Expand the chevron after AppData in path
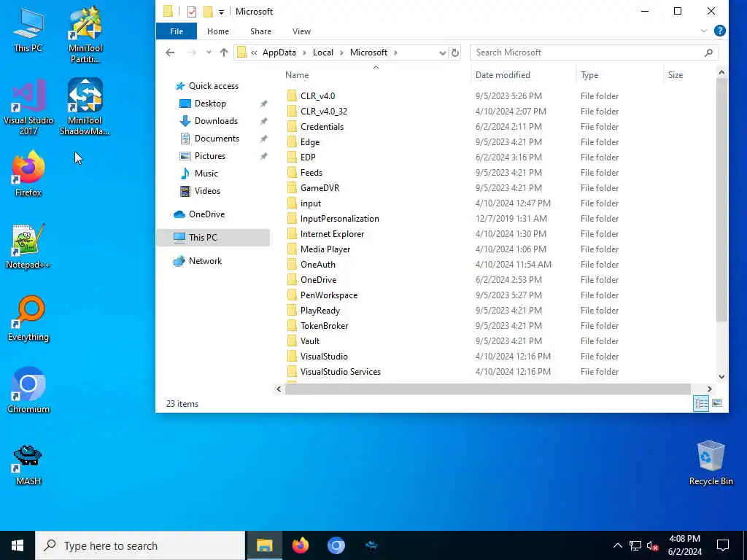 coord(304,52)
